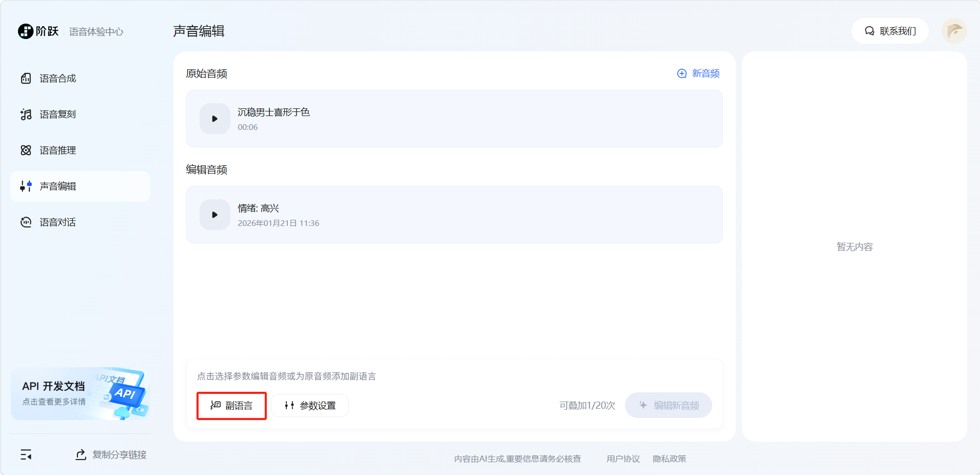
Task: Open 语音合成 from the sidebar
Action: pyautogui.click(x=57, y=79)
